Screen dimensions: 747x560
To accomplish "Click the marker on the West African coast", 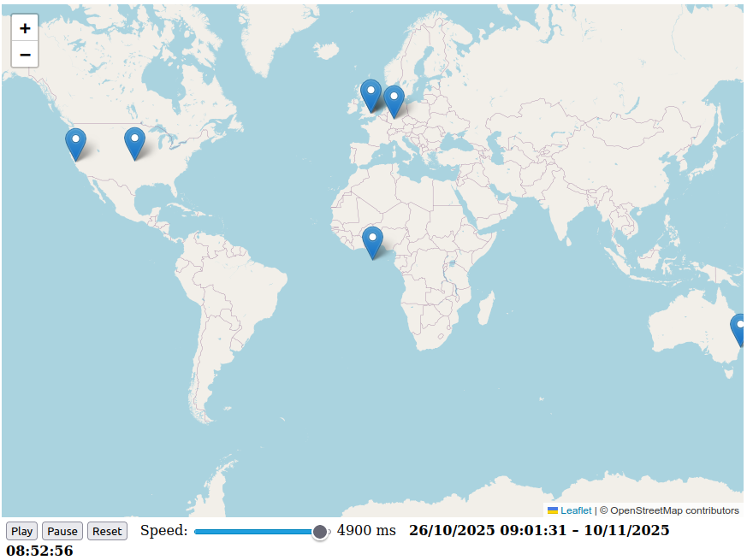I will 372,242.
